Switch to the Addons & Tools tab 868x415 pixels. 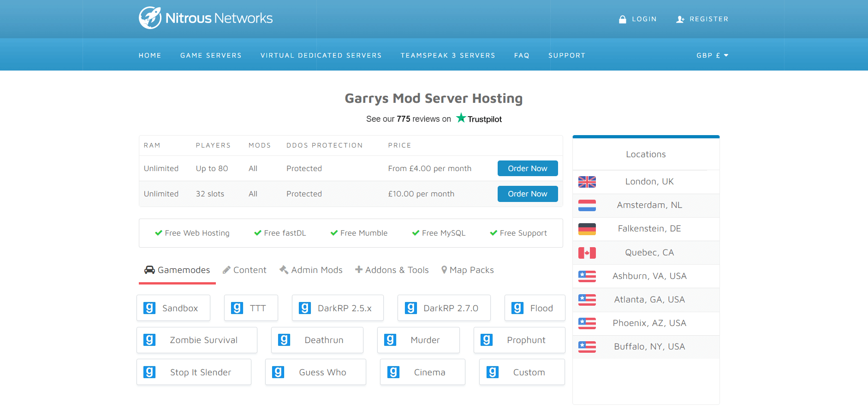392,270
